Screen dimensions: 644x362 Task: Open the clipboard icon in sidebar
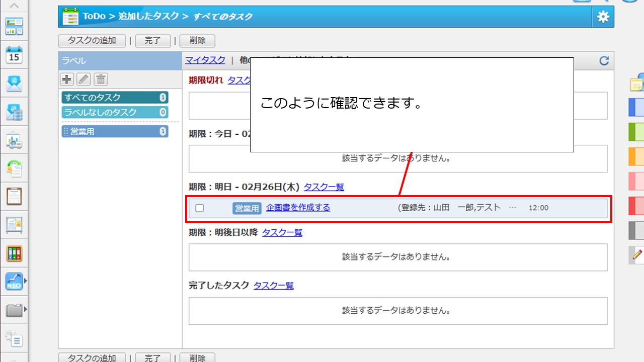14,196
